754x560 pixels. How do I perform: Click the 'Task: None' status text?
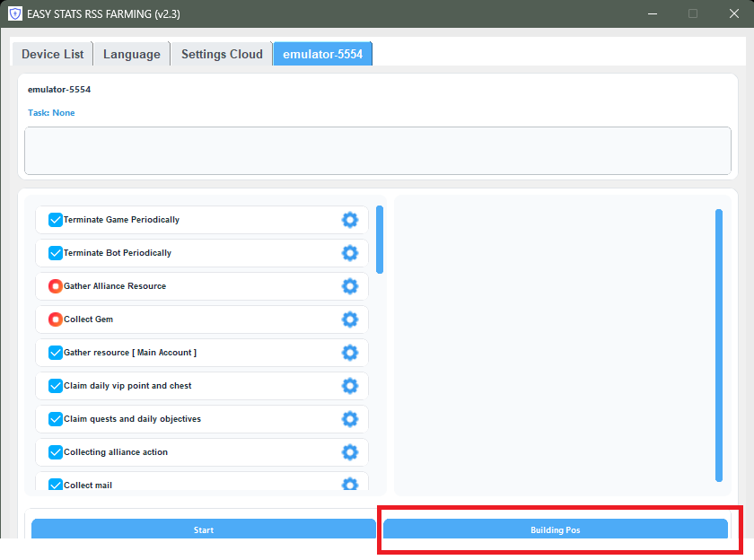tap(51, 112)
